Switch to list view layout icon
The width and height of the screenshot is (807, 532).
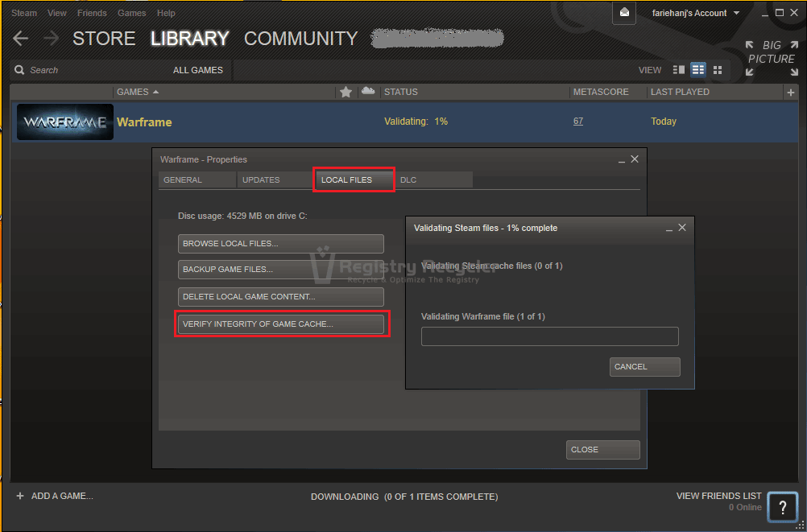click(698, 70)
